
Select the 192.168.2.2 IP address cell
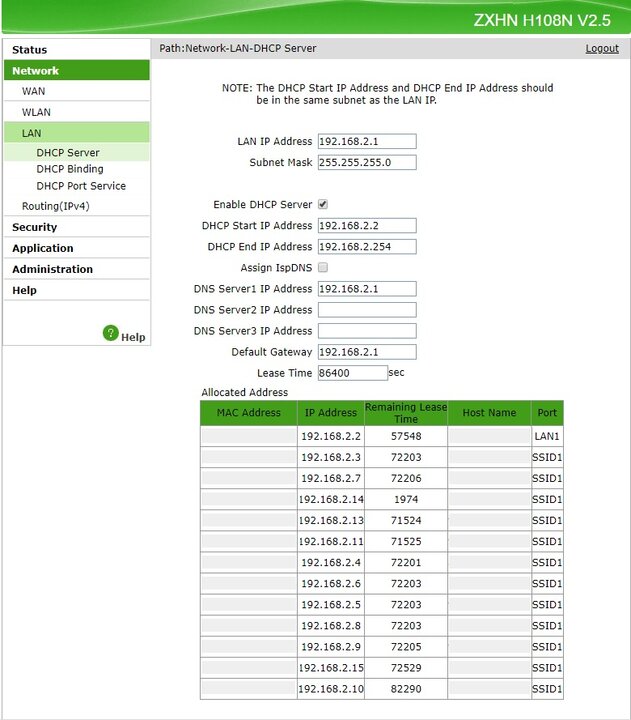331,436
